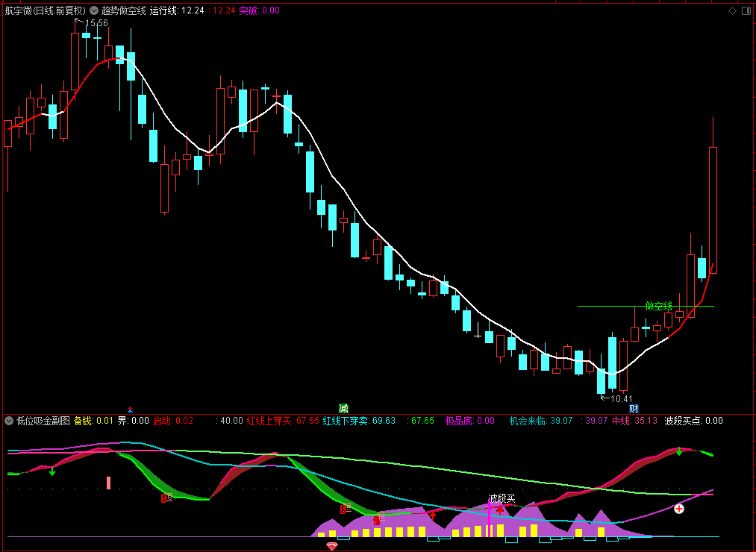
Task: Click the green 做空线 label on price chart
Action: pos(658,306)
